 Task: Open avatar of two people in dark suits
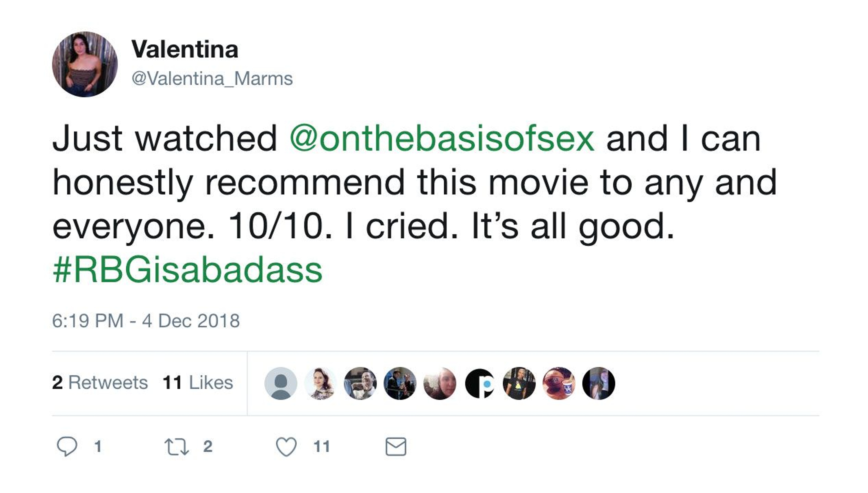[x=400, y=383]
